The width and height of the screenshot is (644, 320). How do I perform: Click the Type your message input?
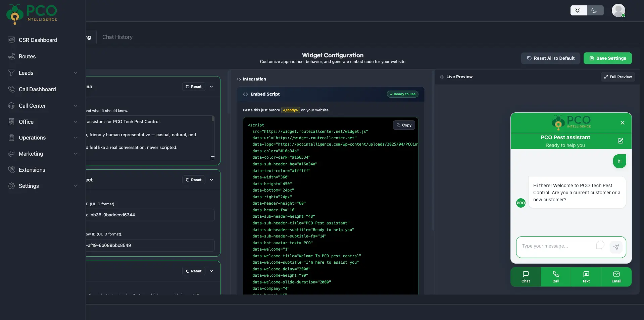pyautogui.click(x=557, y=246)
